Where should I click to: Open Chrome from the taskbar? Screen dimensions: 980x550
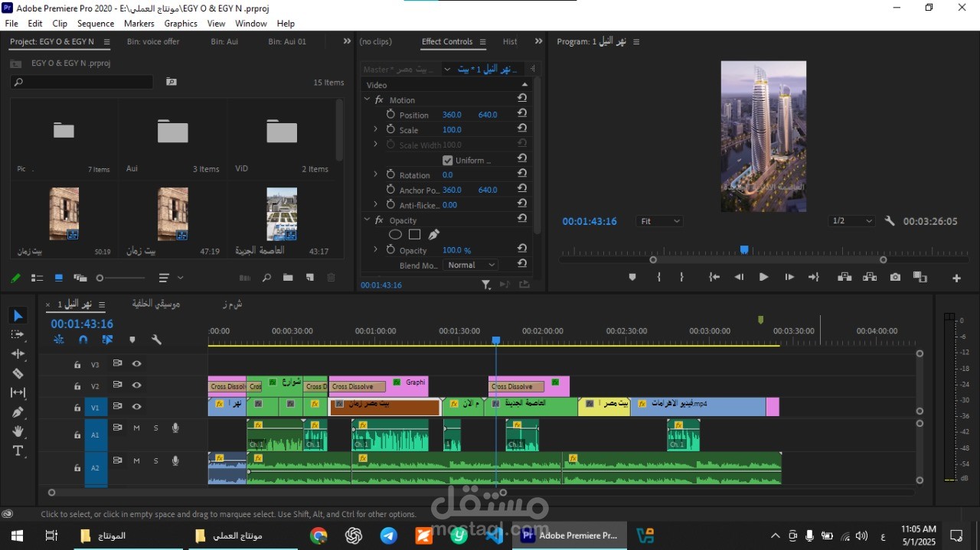318,535
